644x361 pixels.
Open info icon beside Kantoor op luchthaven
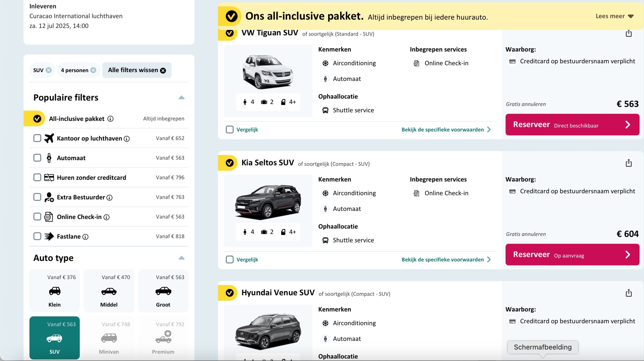127,139
